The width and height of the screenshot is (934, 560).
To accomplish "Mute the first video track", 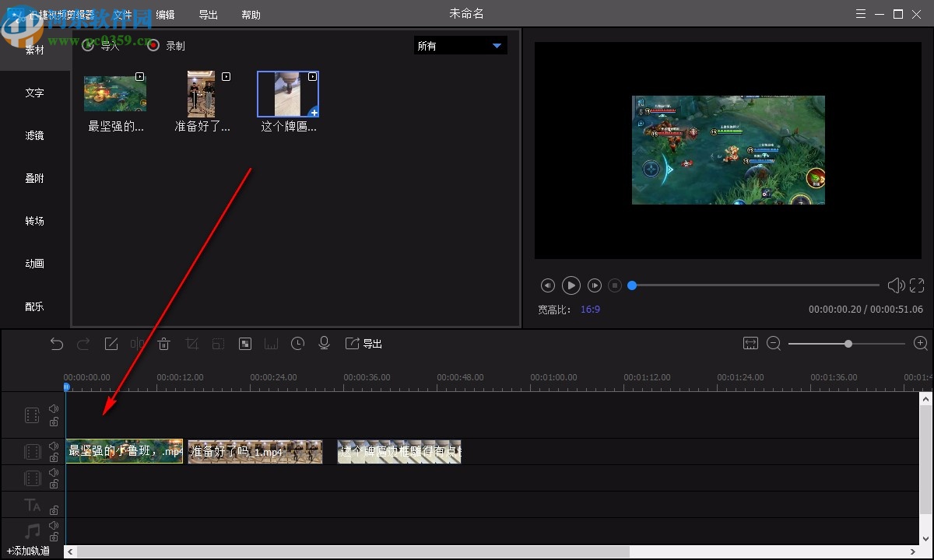I will 54,407.
